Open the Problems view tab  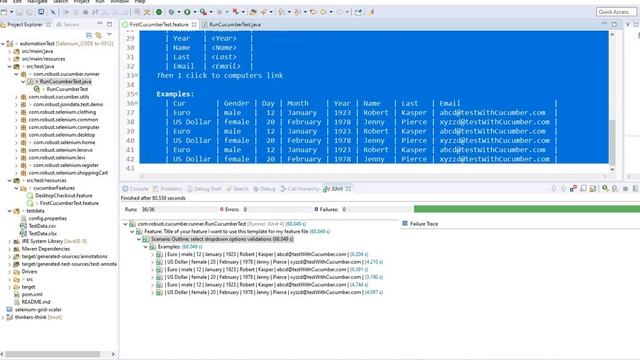[167, 189]
